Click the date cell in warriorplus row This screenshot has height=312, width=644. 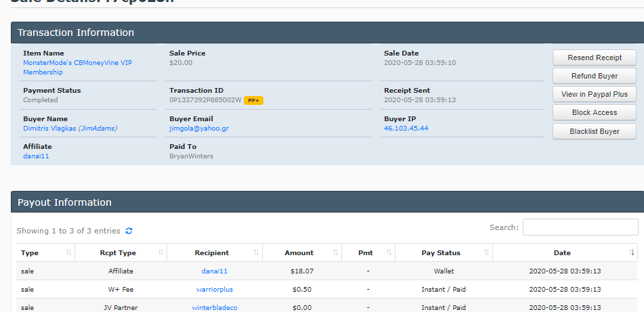(565, 290)
